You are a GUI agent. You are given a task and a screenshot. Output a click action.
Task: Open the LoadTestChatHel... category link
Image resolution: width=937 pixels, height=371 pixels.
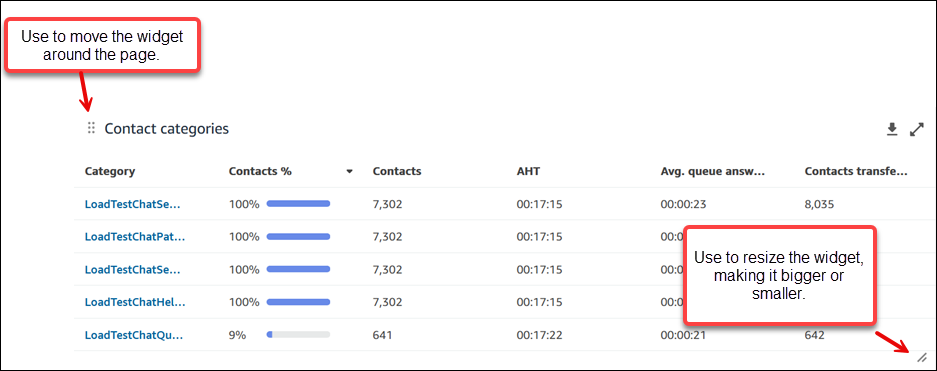click(x=134, y=302)
